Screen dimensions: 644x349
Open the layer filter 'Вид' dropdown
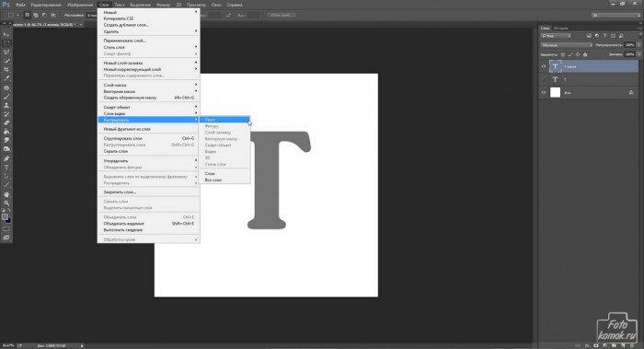(x=556, y=36)
